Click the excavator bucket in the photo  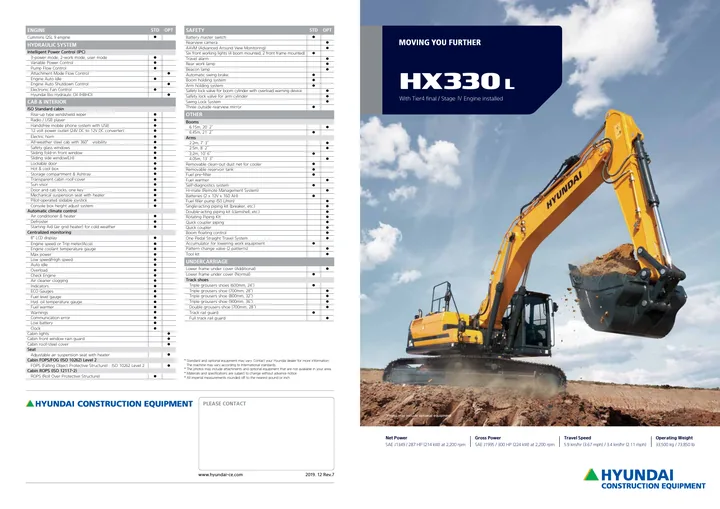click(627, 299)
